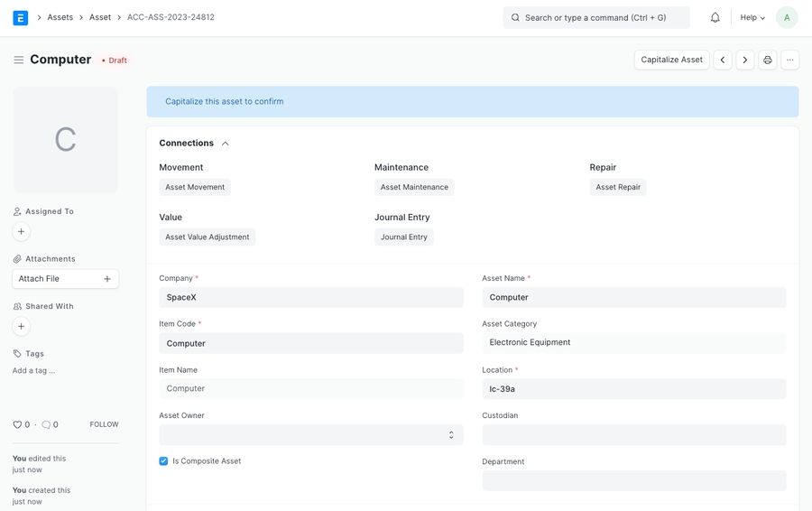
Task: Click FOLLOW to follow document
Action: coord(104,424)
